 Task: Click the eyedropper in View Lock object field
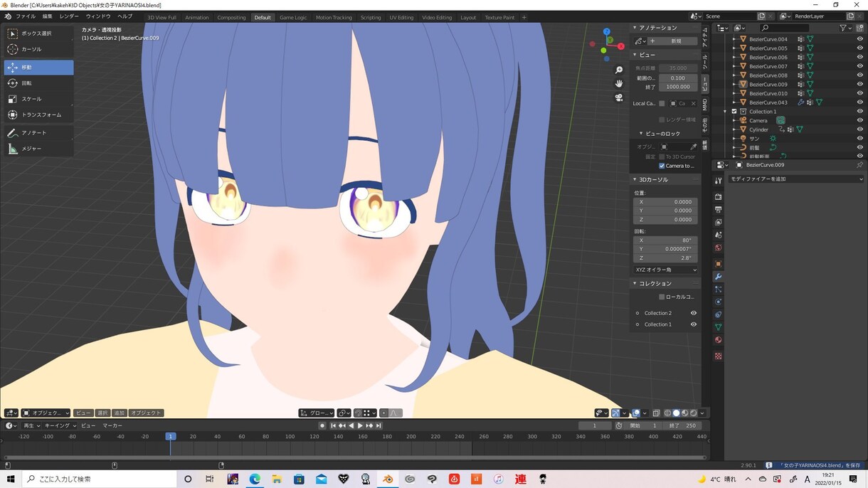[x=694, y=147]
